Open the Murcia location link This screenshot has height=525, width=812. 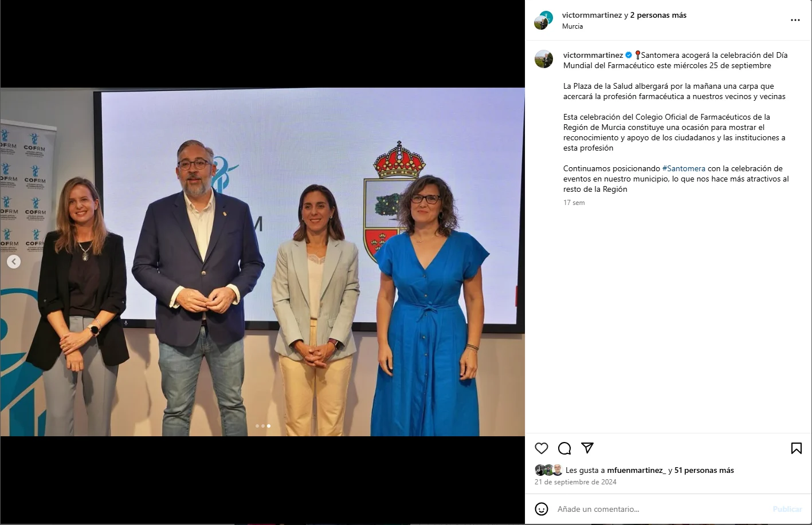coord(572,26)
